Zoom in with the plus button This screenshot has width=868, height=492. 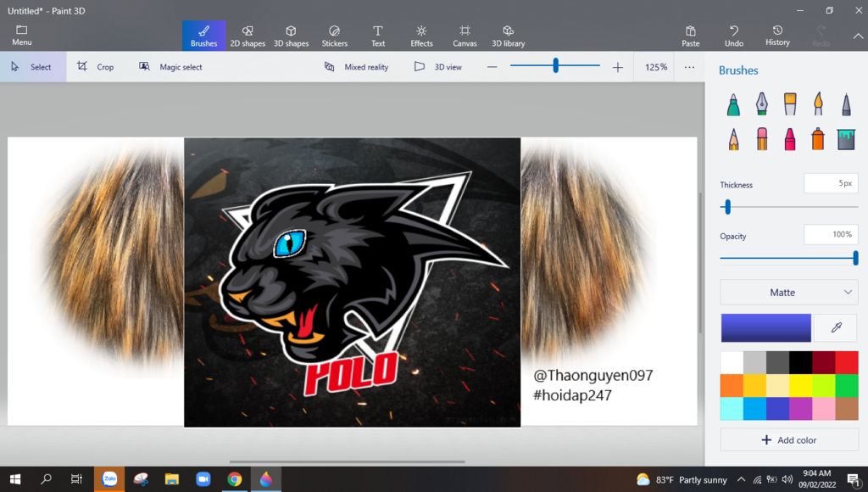pyautogui.click(x=617, y=67)
